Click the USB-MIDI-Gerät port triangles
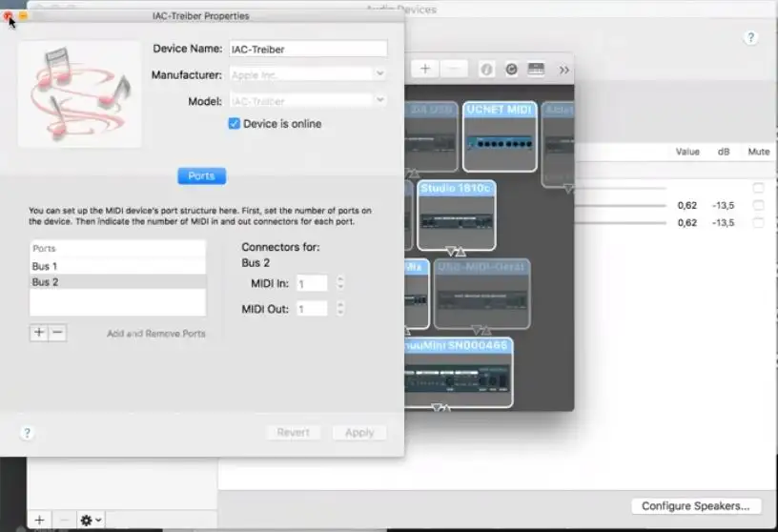Image resolution: width=778 pixels, height=532 pixels. (481, 330)
